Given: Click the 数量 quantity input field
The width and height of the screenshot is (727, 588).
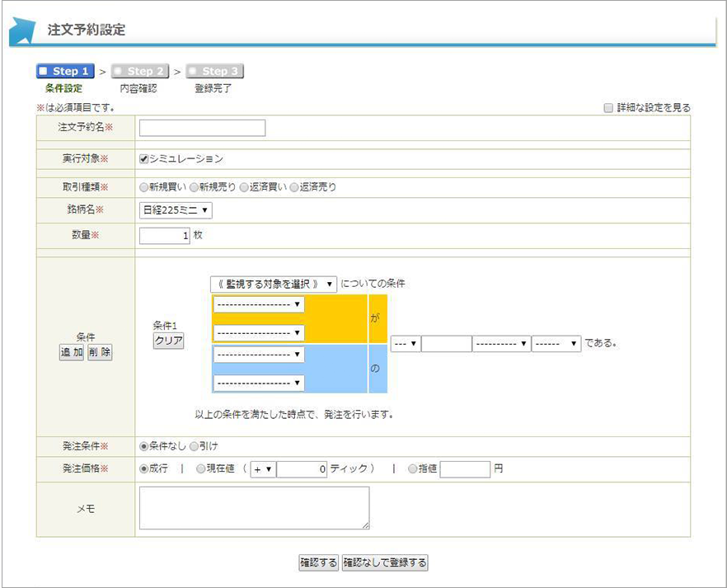Looking at the screenshot, I should coord(165,236).
